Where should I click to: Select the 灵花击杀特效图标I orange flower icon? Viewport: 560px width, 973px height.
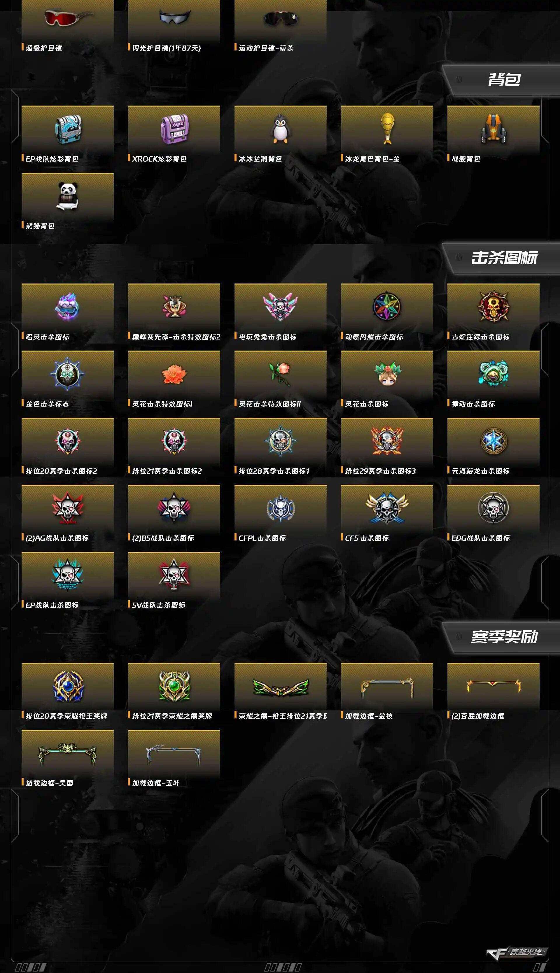174,374
